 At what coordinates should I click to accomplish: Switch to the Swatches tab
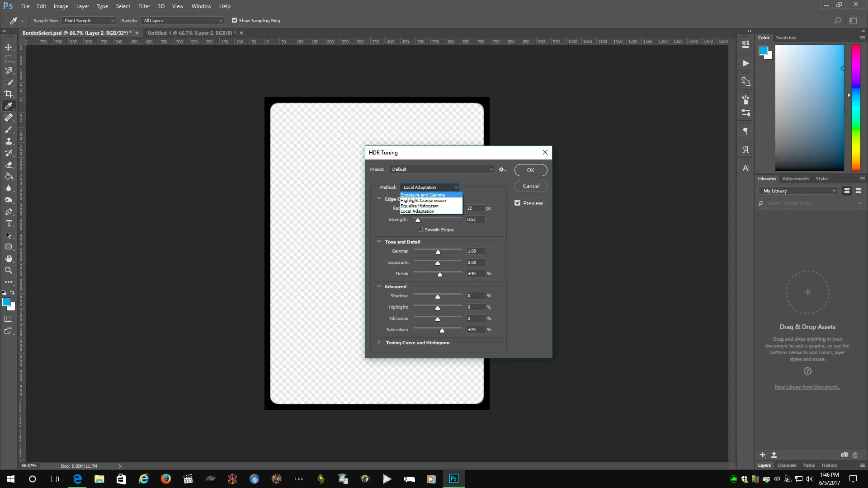(785, 38)
